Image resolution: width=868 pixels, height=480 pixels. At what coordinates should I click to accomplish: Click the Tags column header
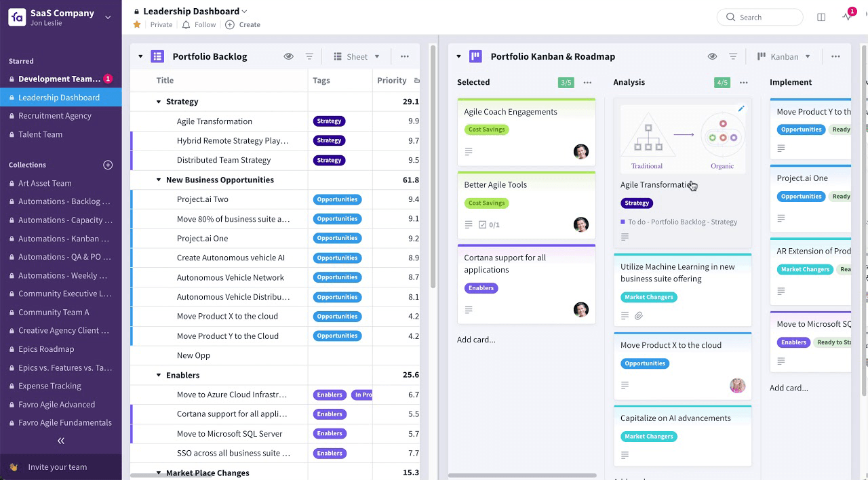click(321, 80)
